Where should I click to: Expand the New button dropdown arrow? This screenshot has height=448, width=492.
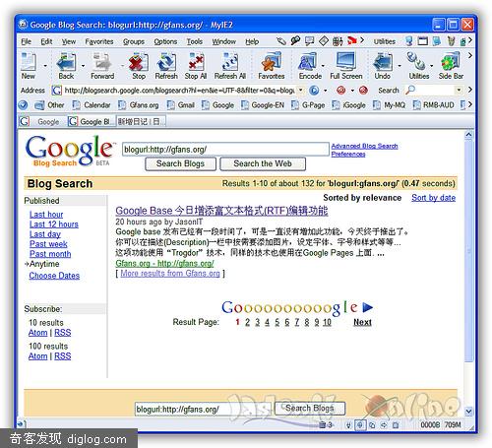[45, 66]
